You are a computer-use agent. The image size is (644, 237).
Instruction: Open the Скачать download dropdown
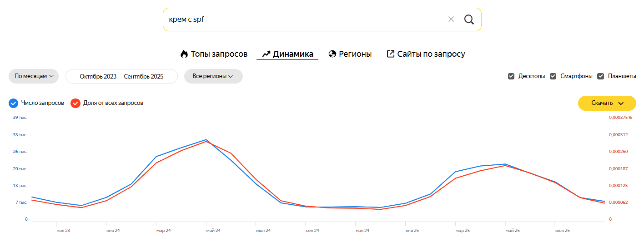click(x=607, y=103)
